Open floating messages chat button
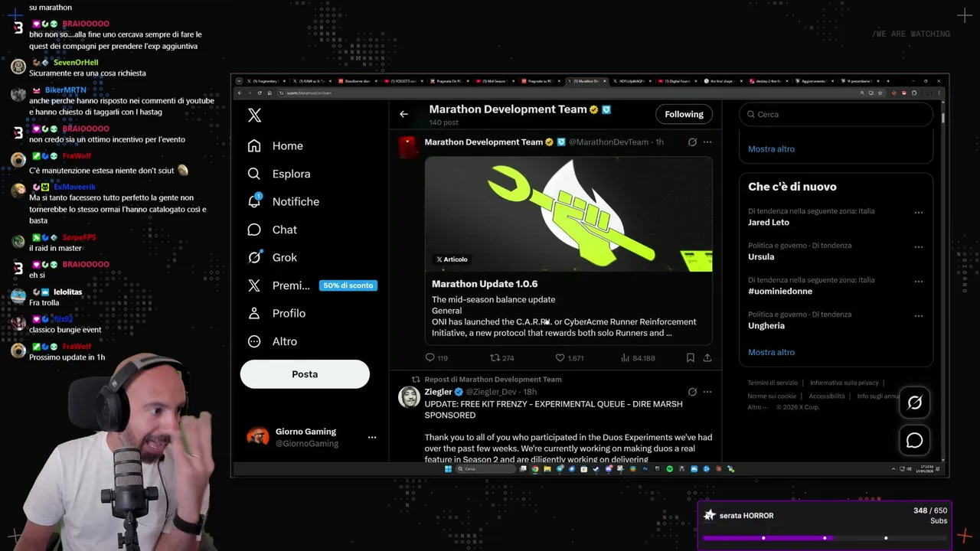The image size is (980, 551). 915,440
